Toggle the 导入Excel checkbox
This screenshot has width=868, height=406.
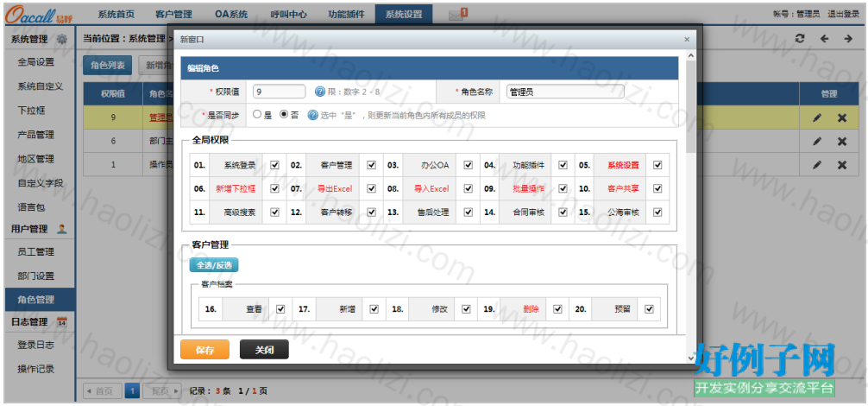click(469, 189)
